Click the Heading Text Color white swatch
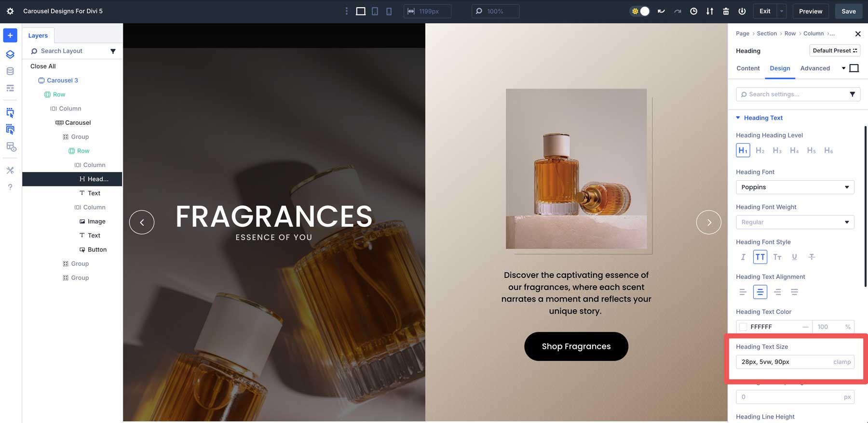This screenshot has height=423, width=868. point(743,327)
